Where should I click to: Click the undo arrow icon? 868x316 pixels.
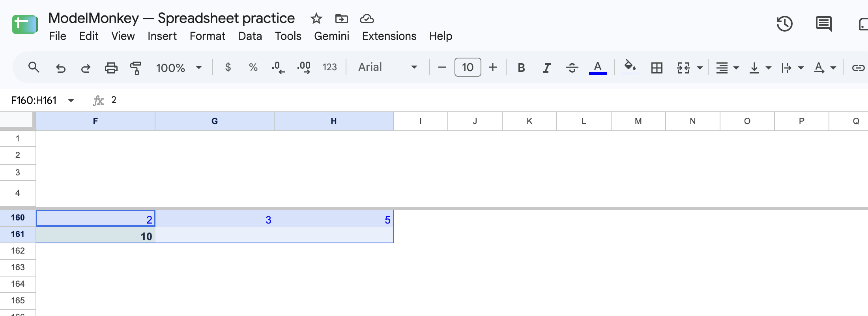coord(60,68)
